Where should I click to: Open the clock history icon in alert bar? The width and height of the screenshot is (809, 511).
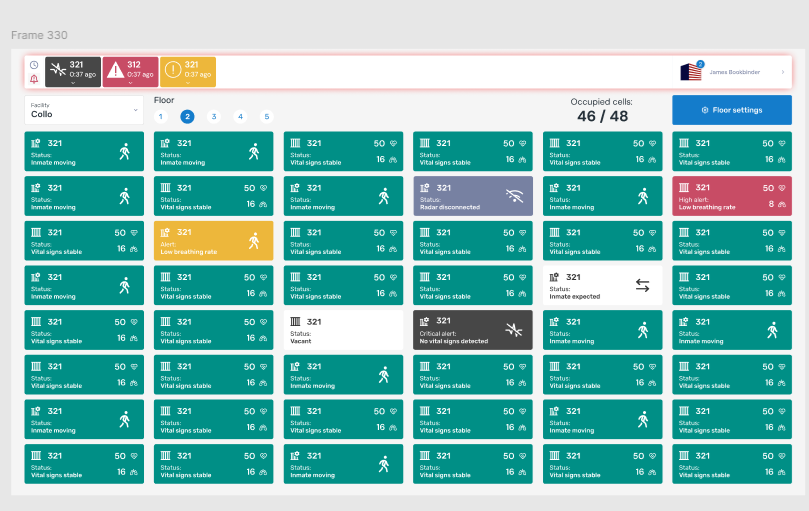pos(34,65)
